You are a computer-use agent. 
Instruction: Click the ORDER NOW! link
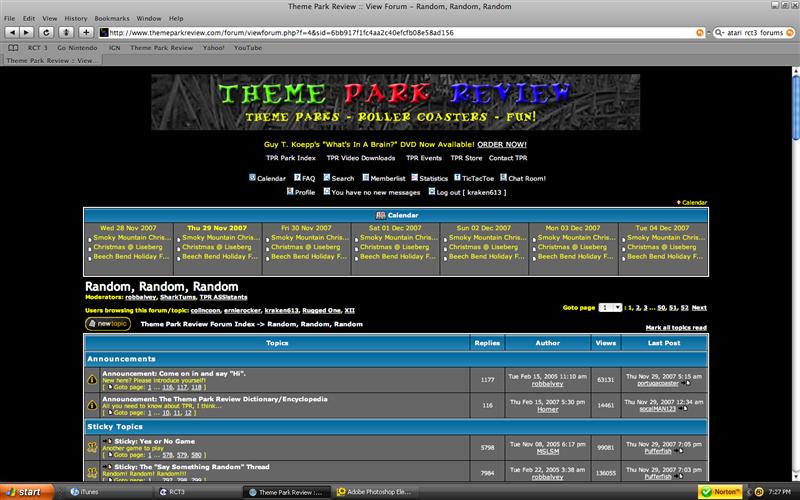(x=502, y=144)
